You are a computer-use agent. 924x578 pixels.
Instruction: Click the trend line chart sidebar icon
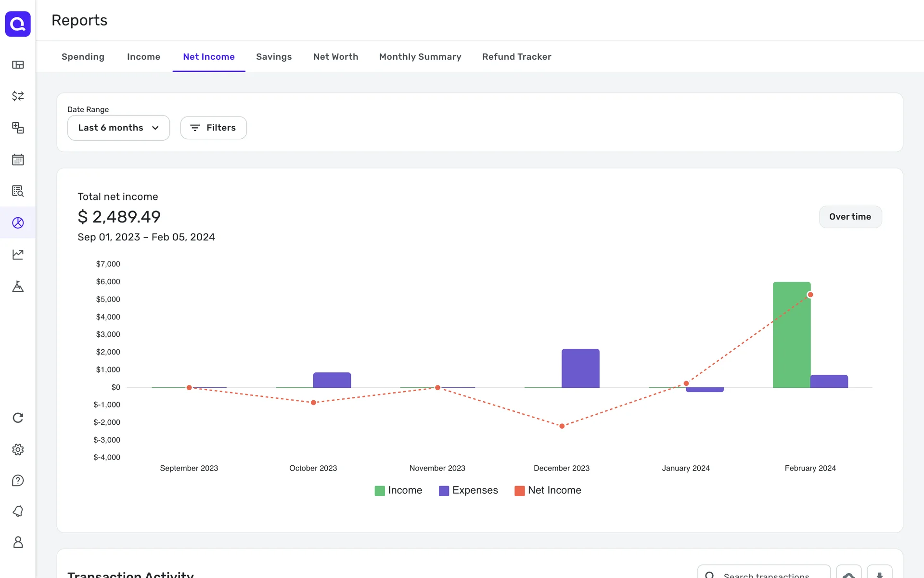tap(18, 254)
